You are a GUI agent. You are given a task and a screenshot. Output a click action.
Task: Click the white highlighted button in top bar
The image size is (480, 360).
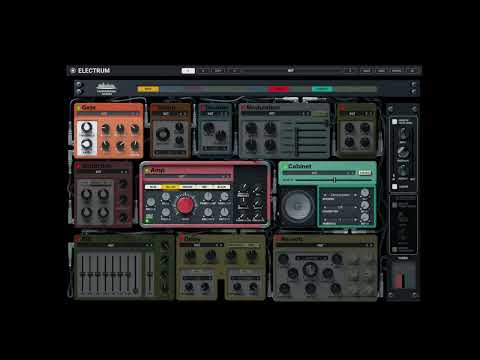pos(188,71)
